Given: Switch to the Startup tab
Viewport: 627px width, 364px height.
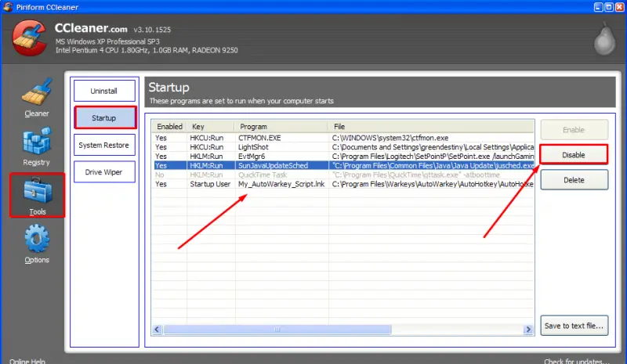Looking at the screenshot, I should 105,117.
